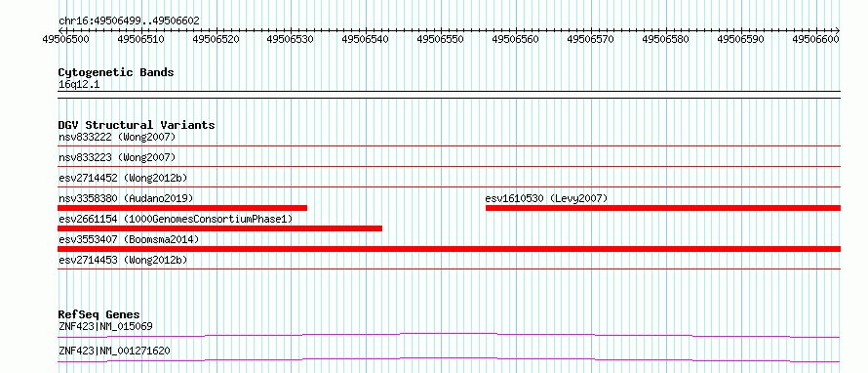This screenshot has width=868, height=373.
Task: Click the esv2661154 red feature bar
Action: [219, 228]
